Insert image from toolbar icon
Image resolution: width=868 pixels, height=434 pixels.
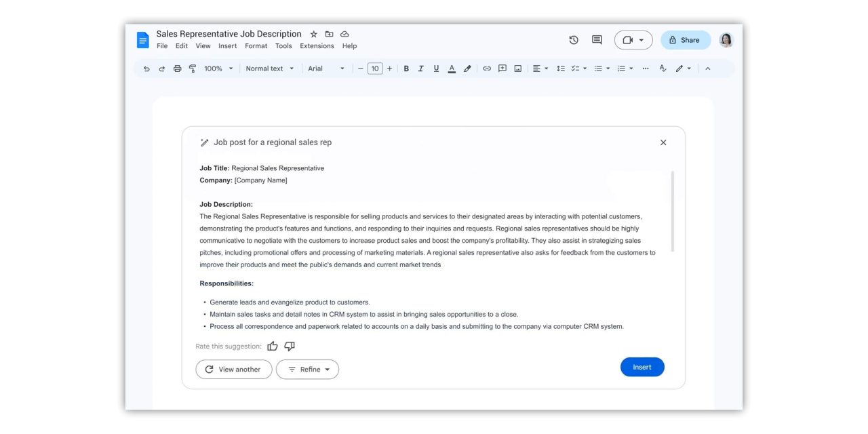point(517,68)
